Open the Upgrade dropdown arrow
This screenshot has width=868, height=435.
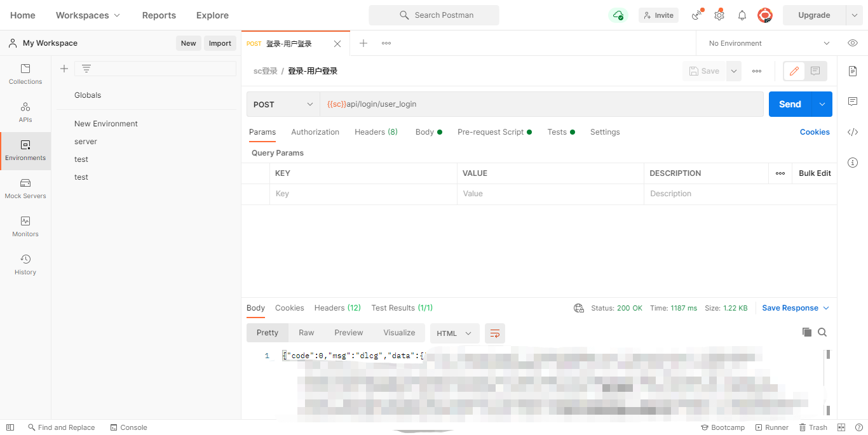pyautogui.click(x=854, y=15)
